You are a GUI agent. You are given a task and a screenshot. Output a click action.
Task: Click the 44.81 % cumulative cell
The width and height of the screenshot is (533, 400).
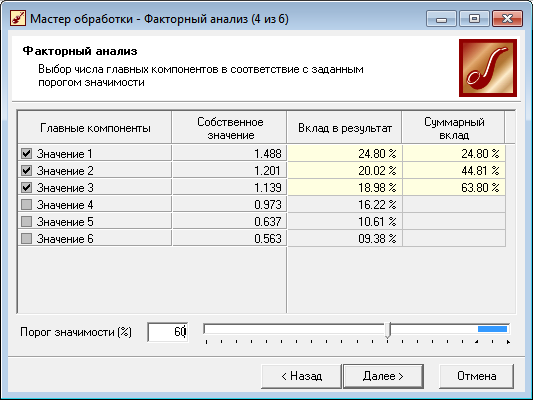point(454,170)
